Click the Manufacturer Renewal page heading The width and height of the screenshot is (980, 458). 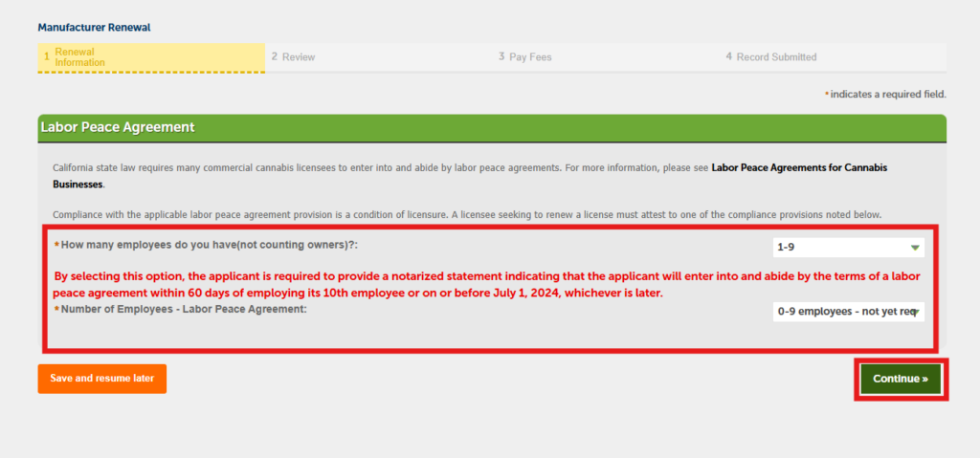(95, 28)
